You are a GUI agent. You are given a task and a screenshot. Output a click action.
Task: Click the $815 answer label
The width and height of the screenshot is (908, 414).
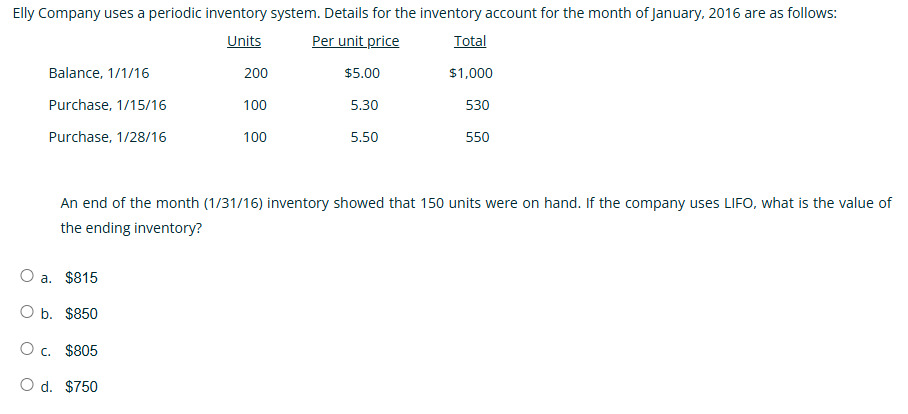click(82, 279)
